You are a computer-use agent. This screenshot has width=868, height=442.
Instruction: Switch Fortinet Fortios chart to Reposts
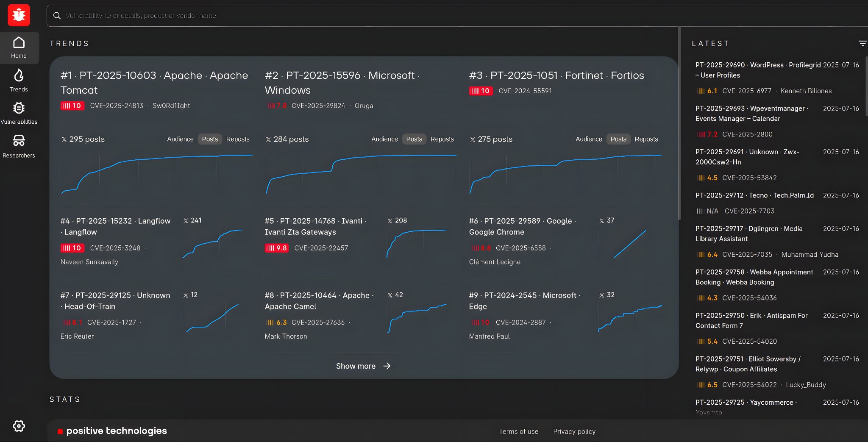646,139
